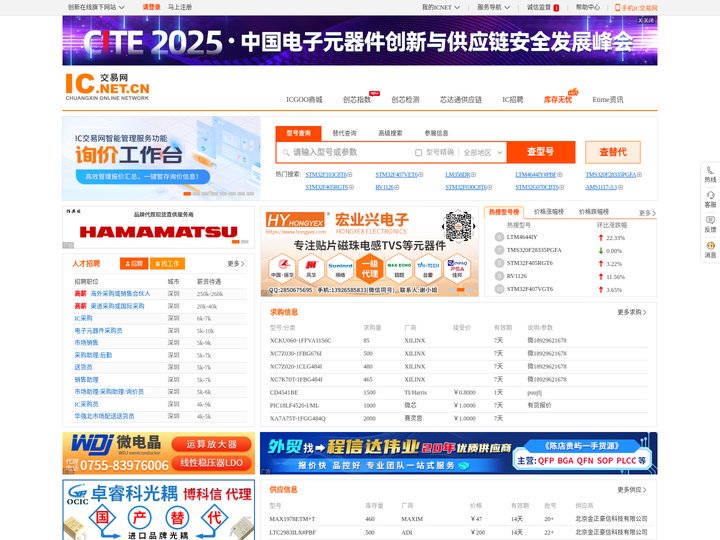Open 更多供应 link
The width and height of the screenshot is (720, 540).
pos(632,490)
